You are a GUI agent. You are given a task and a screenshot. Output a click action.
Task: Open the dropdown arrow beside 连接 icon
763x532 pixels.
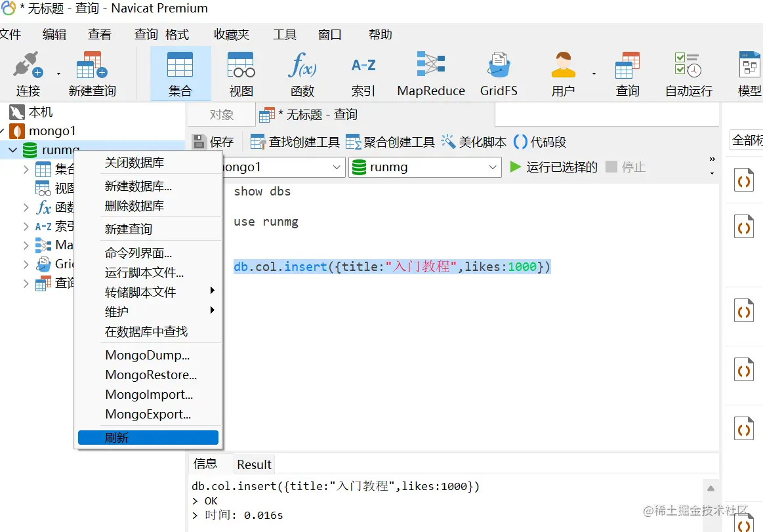pos(59,74)
